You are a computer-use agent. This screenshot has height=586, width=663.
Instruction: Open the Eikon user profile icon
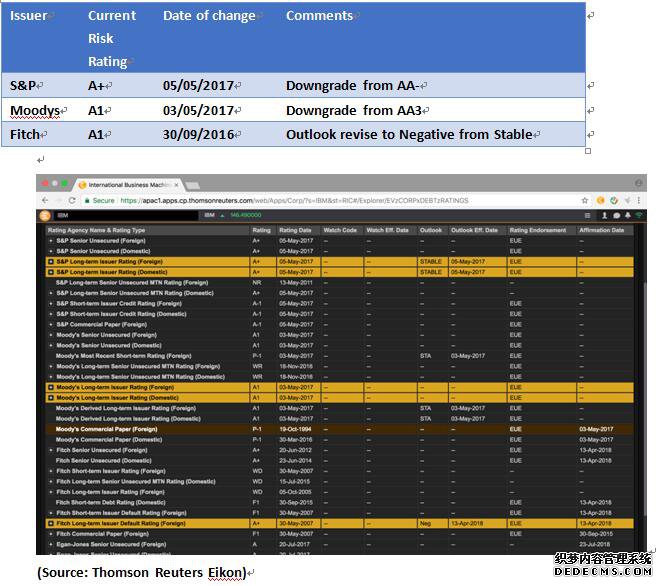click(605, 216)
